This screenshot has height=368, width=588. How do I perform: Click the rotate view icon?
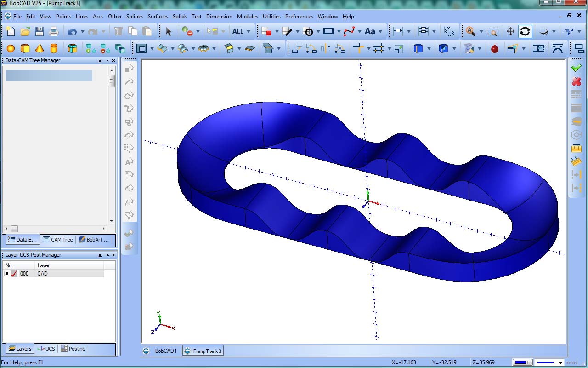tap(525, 31)
